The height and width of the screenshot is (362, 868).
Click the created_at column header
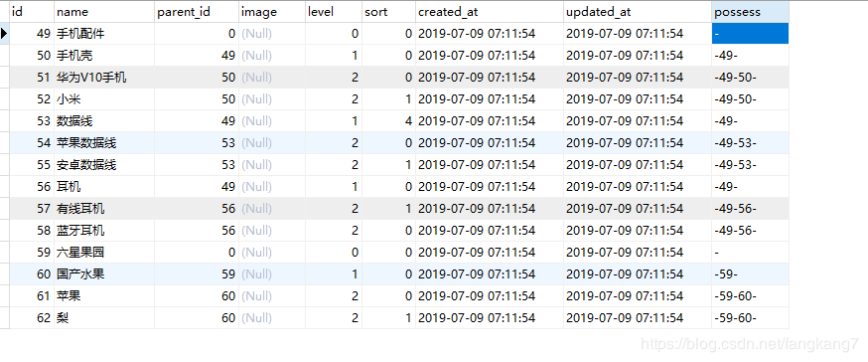point(490,12)
